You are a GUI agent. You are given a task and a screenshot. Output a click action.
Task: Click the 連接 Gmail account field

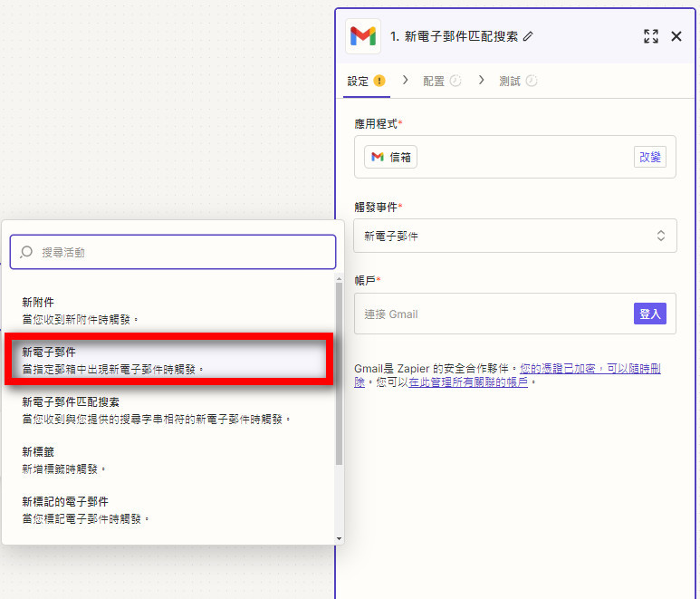click(x=515, y=314)
